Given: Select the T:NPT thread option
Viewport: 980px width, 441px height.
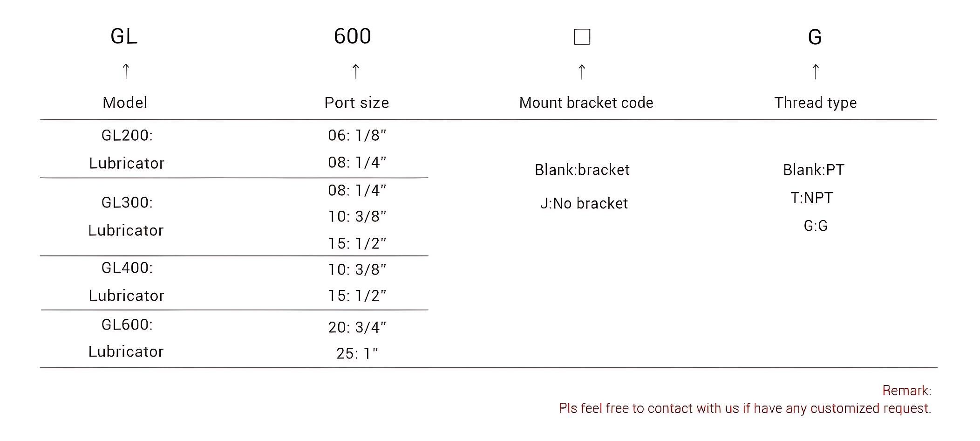Looking at the screenshot, I should click(811, 198).
